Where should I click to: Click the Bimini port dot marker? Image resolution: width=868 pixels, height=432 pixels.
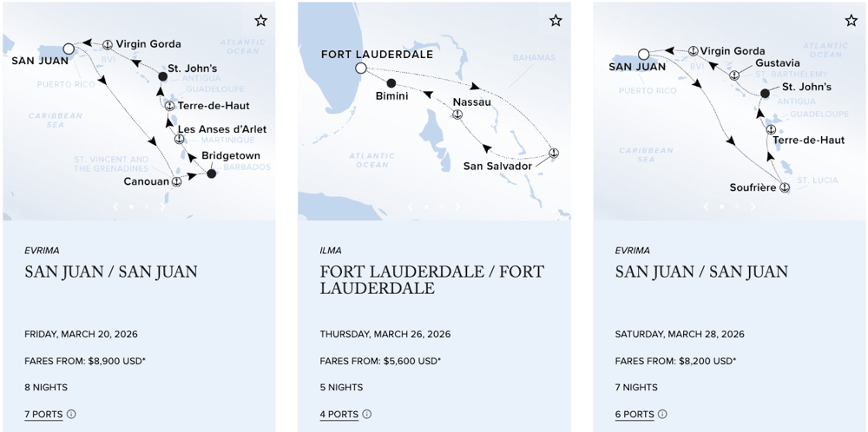(391, 83)
